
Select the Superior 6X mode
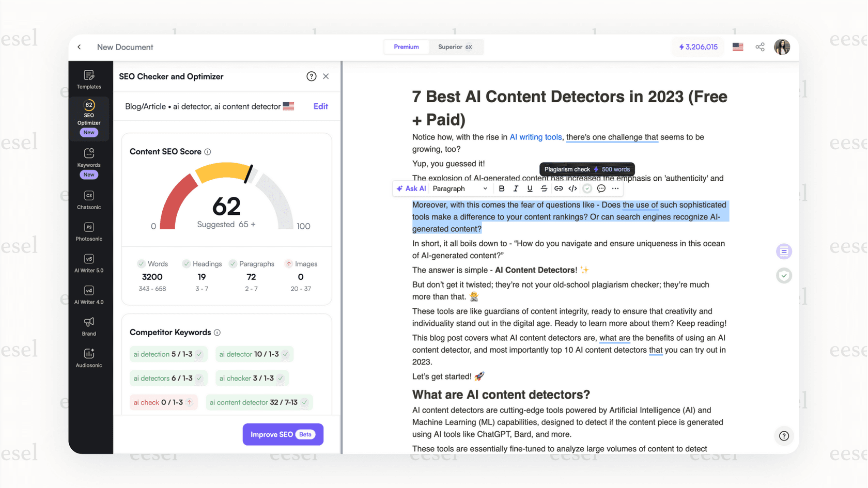pyautogui.click(x=455, y=46)
